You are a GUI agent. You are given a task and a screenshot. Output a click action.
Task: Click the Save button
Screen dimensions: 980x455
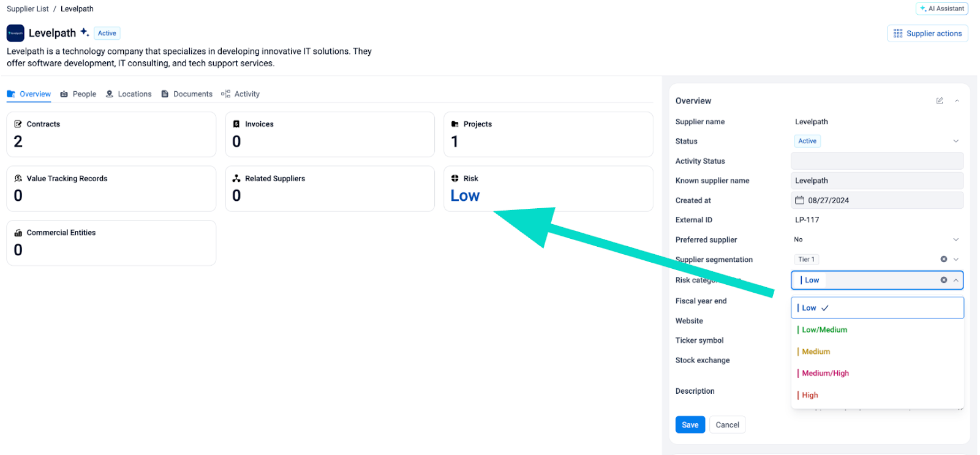(x=690, y=425)
